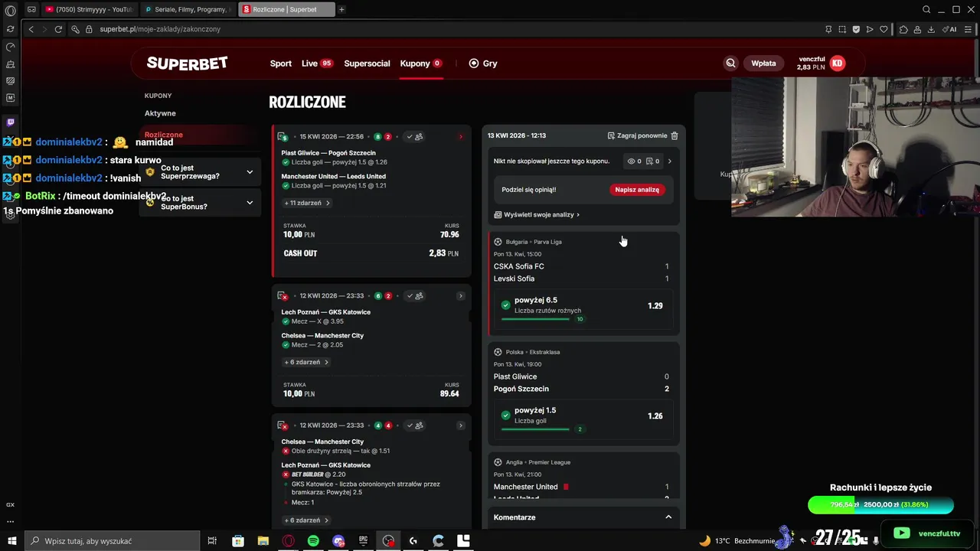Open Discord from the taskbar
This screenshot has height=551, width=980.
pyautogui.click(x=338, y=541)
